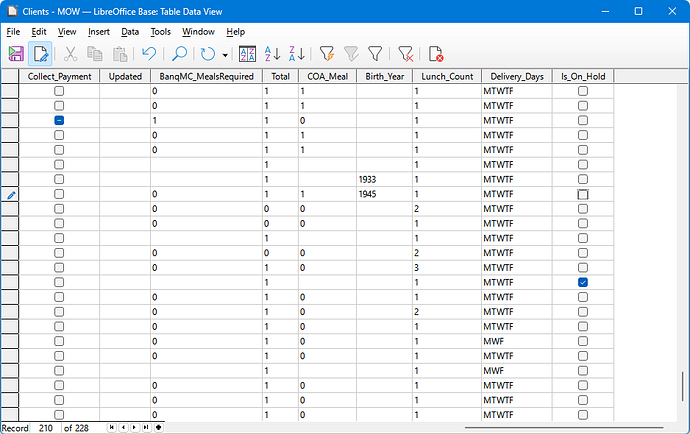
Task: Refresh the table data
Action: pos(208,54)
